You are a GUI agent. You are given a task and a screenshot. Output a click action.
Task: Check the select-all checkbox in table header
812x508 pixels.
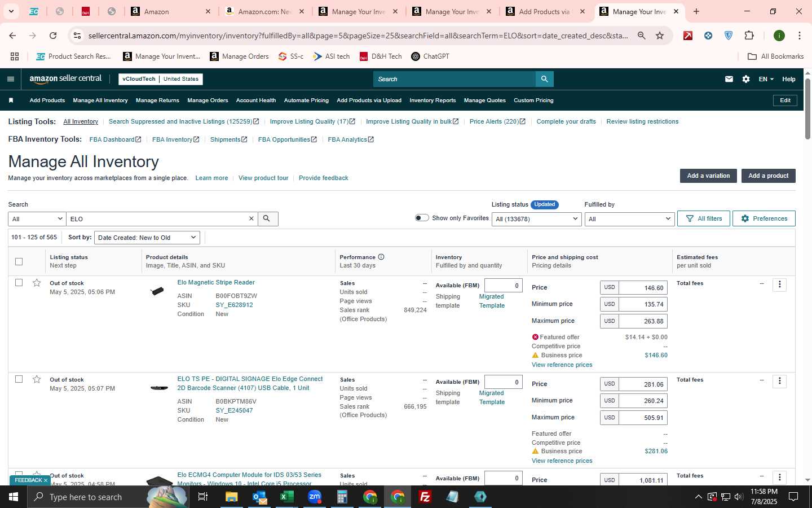19,261
